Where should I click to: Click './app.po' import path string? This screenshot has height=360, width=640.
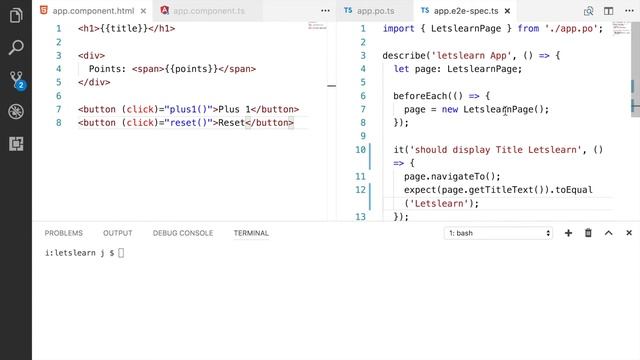[x=571, y=29]
